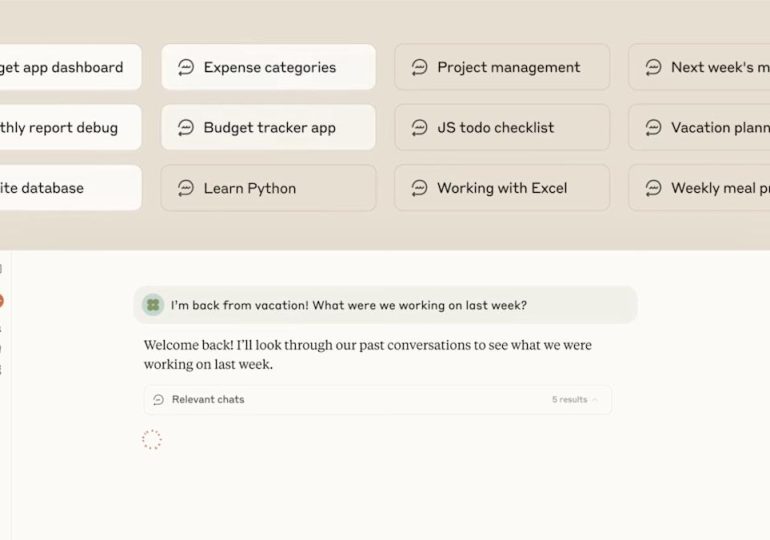Click the chat icon on Working with Excel

pyautogui.click(x=419, y=188)
